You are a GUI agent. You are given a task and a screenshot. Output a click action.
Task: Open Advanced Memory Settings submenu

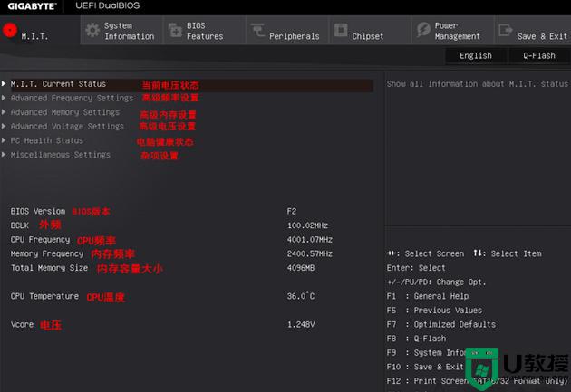click(x=65, y=112)
